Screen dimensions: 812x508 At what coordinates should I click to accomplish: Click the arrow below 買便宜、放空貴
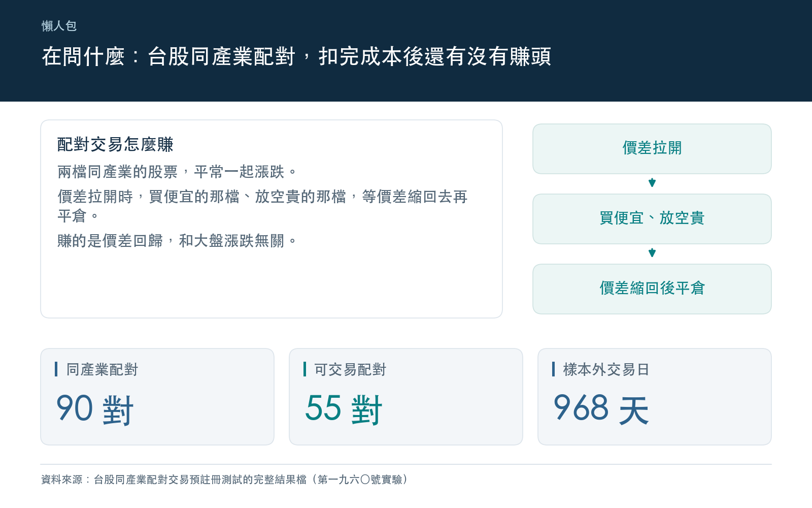[652, 253]
